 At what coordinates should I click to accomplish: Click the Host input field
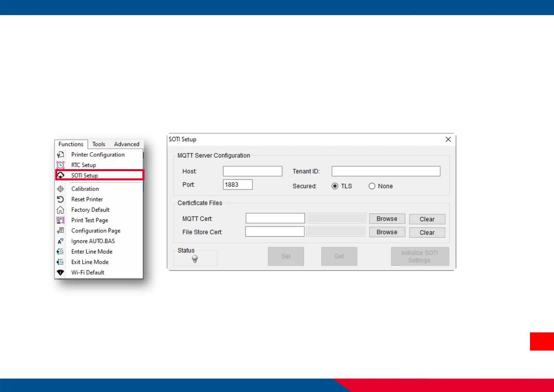[253, 171]
